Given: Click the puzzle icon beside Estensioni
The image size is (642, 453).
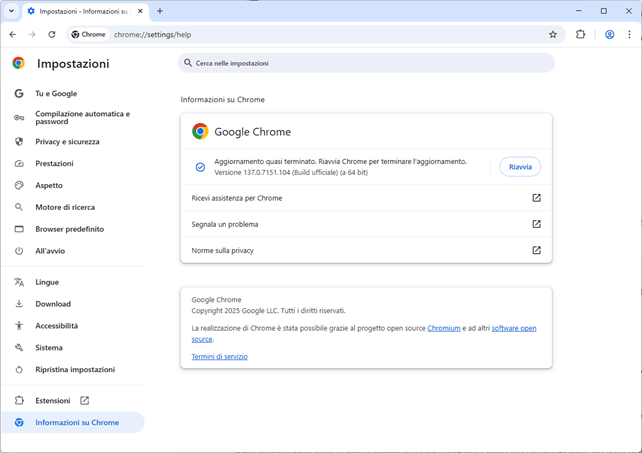Looking at the screenshot, I should pyautogui.click(x=19, y=400).
